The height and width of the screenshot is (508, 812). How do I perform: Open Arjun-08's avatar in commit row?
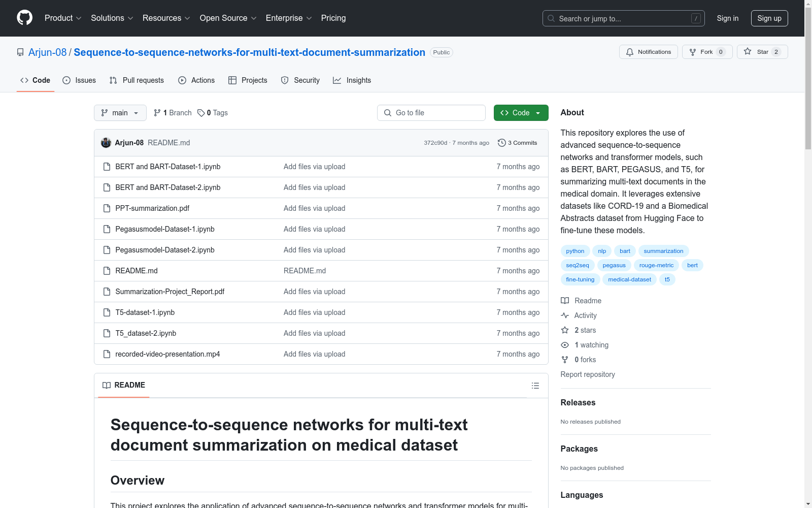106,143
